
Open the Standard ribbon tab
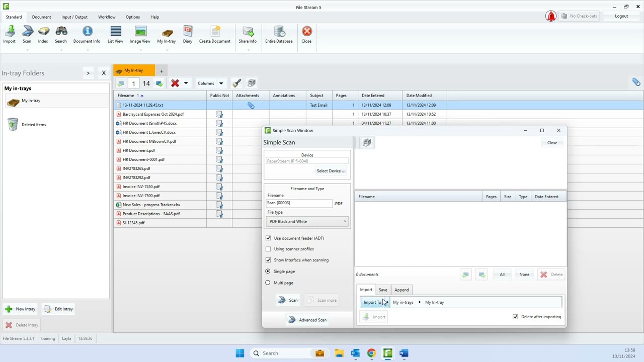point(14,17)
